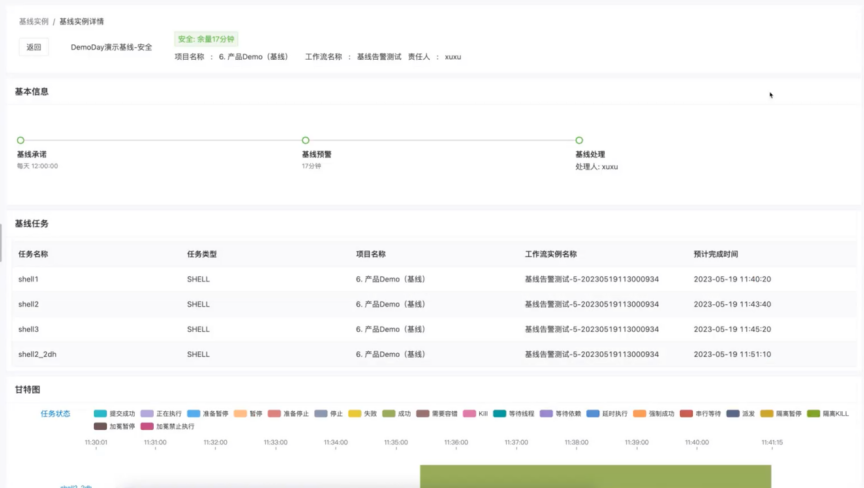864x488 pixels.
Task: Toggle the 失败 legend item
Action: tap(363, 414)
